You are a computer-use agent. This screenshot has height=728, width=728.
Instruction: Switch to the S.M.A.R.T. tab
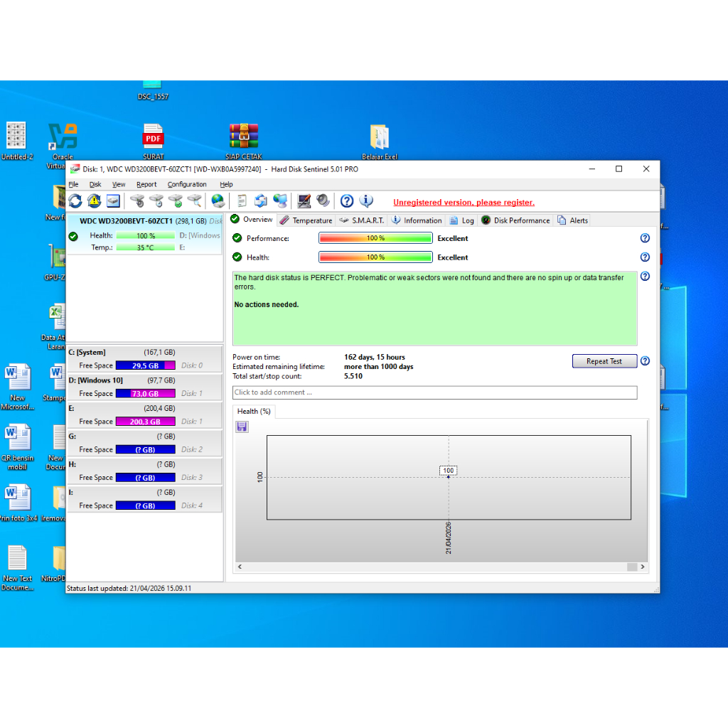pyautogui.click(x=362, y=220)
